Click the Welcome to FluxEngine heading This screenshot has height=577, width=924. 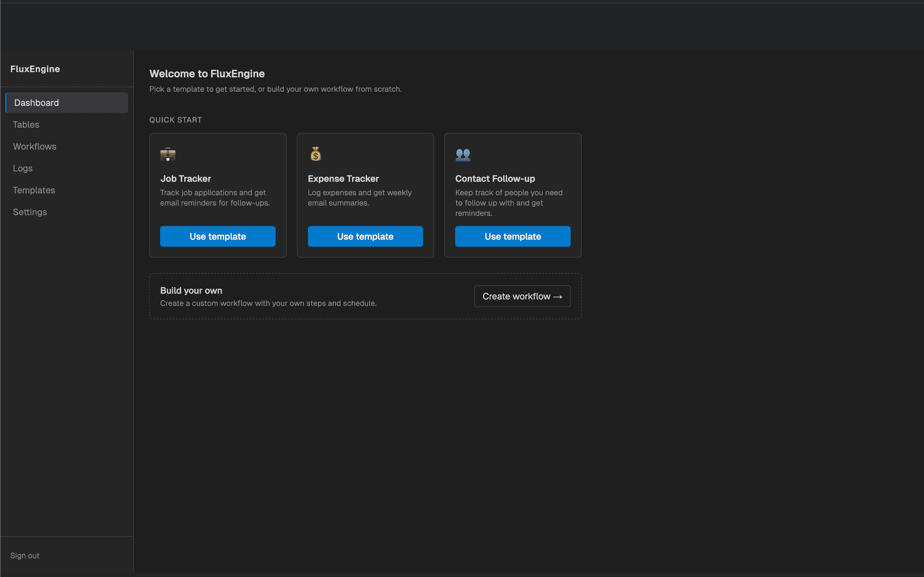(207, 74)
